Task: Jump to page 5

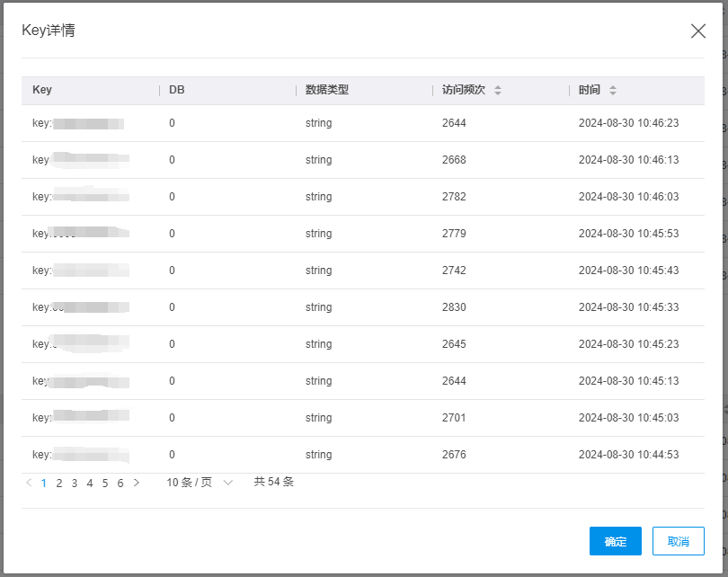Action: [105, 483]
